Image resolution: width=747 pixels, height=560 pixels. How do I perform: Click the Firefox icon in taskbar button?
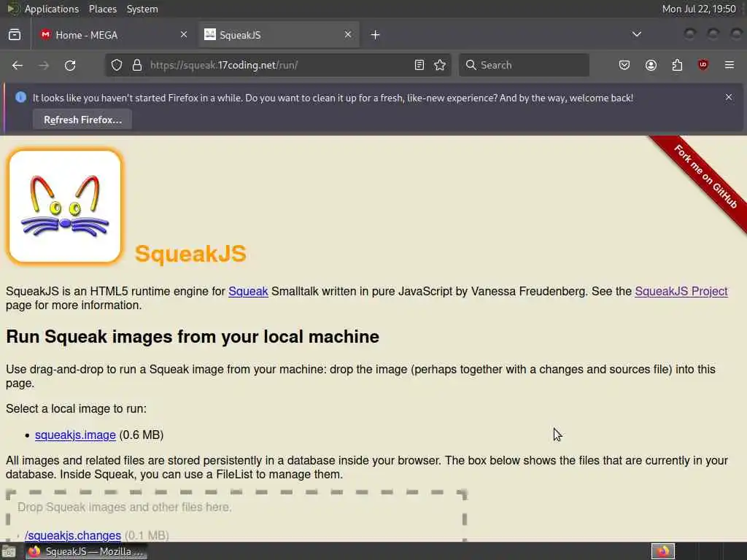(34, 551)
